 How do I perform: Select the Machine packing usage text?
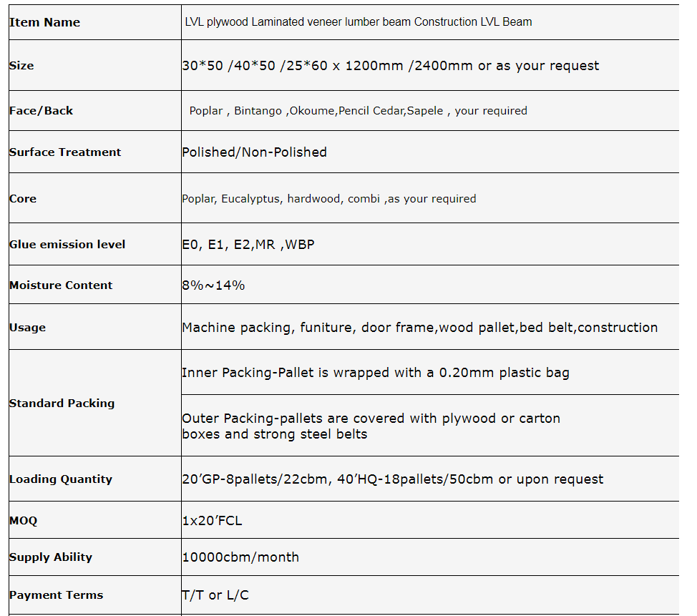[419, 328]
